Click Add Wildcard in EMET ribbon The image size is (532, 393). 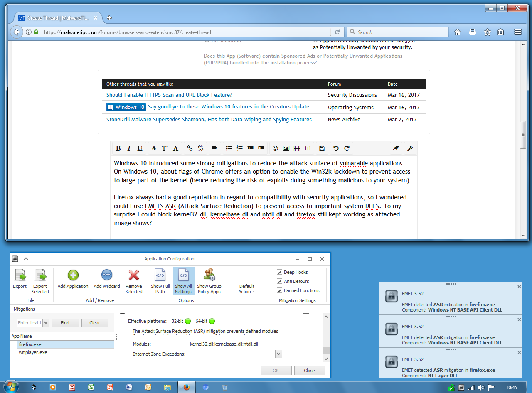coord(107,279)
